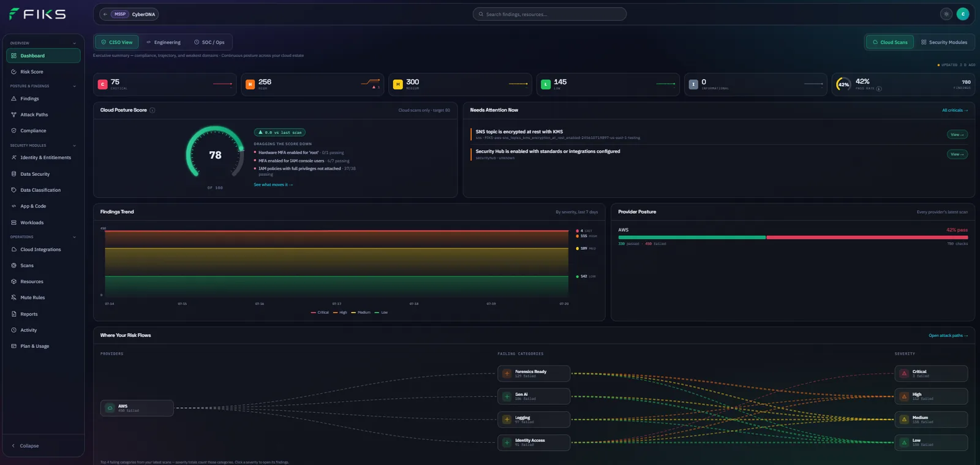Image resolution: width=980 pixels, height=465 pixels.
Task: Collapse the Operations sidebar section
Action: click(x=75, y=237)
